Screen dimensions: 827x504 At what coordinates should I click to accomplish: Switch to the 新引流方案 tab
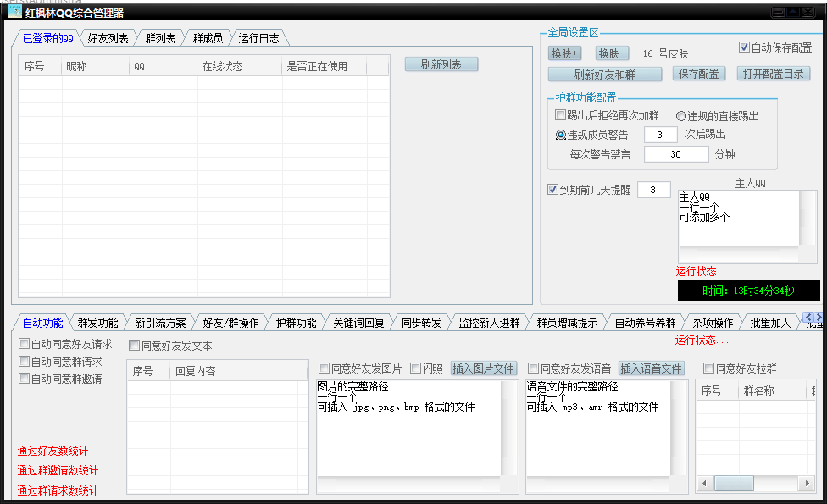(160, 323)
